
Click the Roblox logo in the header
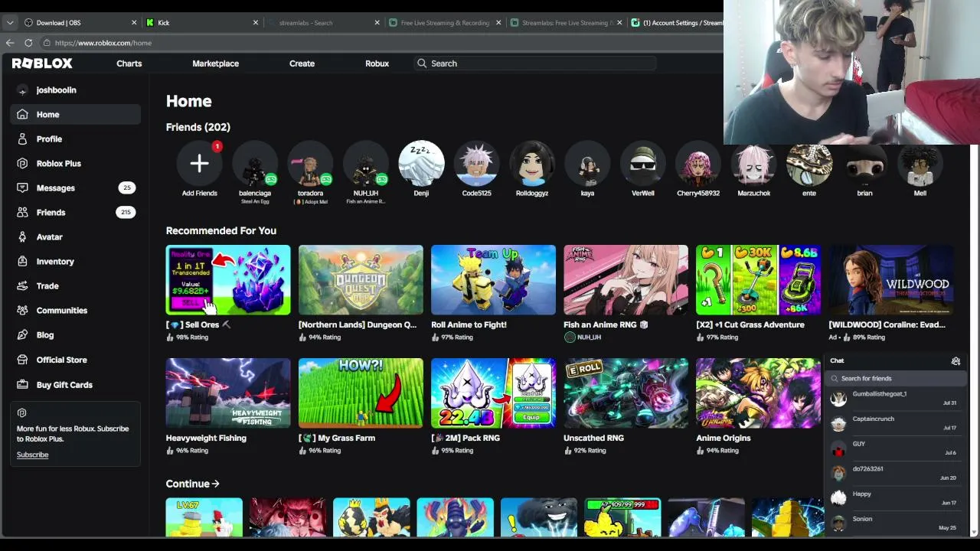tap(42, 64)
